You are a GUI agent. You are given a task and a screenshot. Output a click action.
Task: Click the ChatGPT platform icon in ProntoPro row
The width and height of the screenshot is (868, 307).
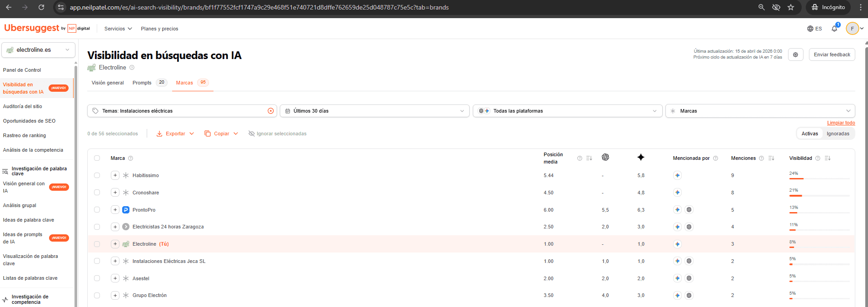point(689,210)
